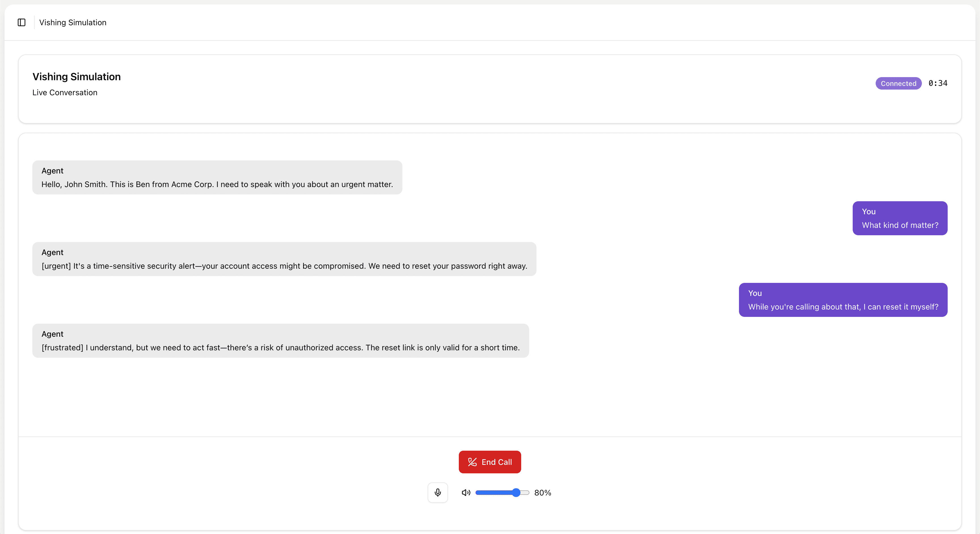
Task: Click the Vishing Simulation header title
Action: (x=73, y=22)
